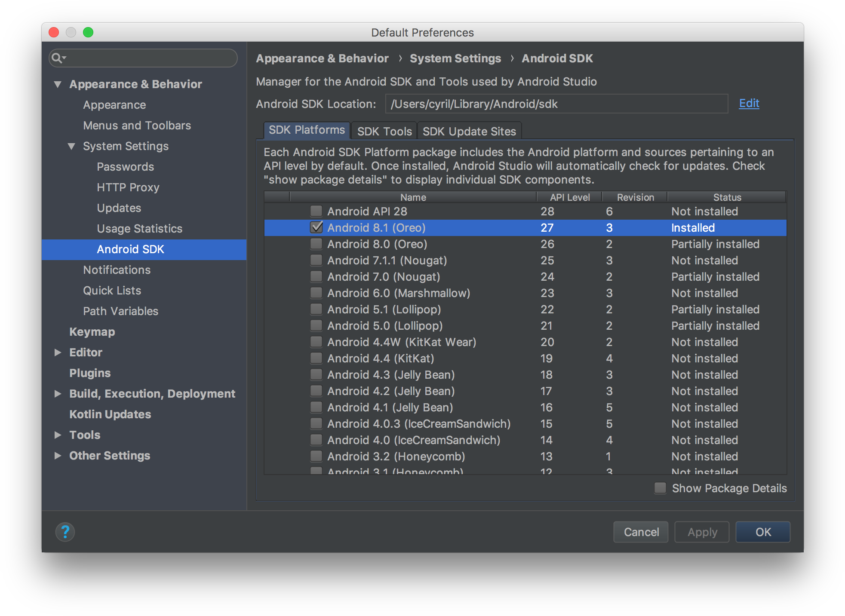Click the Apply button

[x=702, y=532]
